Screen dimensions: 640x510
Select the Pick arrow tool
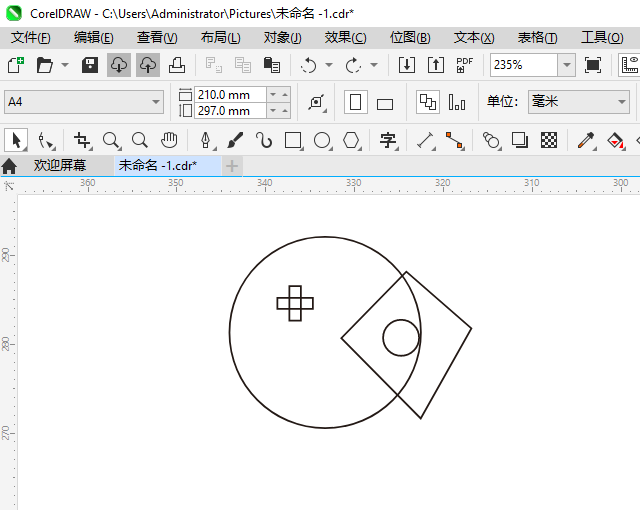point(16,140)
